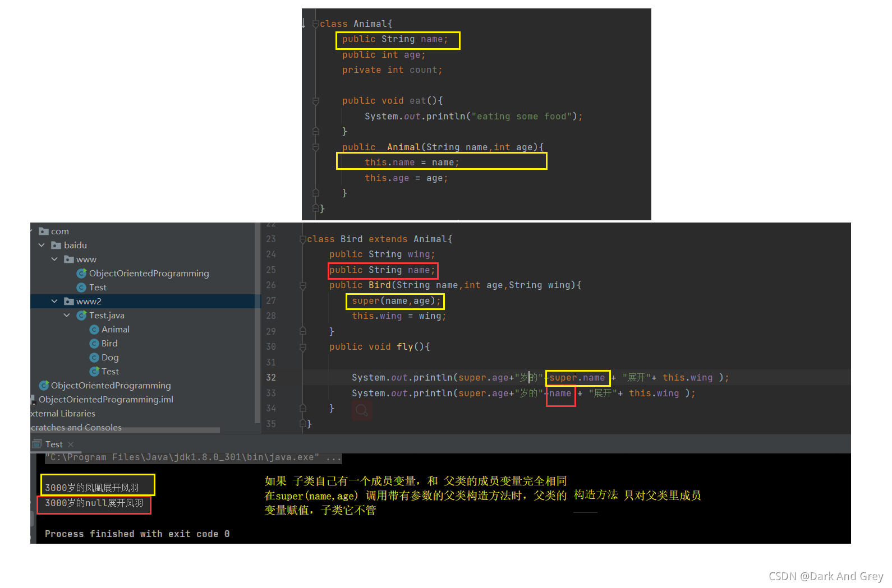Click the class icon beside ObjectOrientedProgramming under www
The height and width of the screenshot is (588, 892).
click(x=81, y=274)
